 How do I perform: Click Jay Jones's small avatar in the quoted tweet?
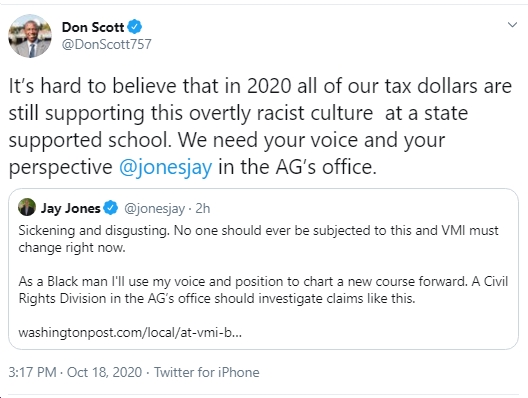tap(27, 207)
